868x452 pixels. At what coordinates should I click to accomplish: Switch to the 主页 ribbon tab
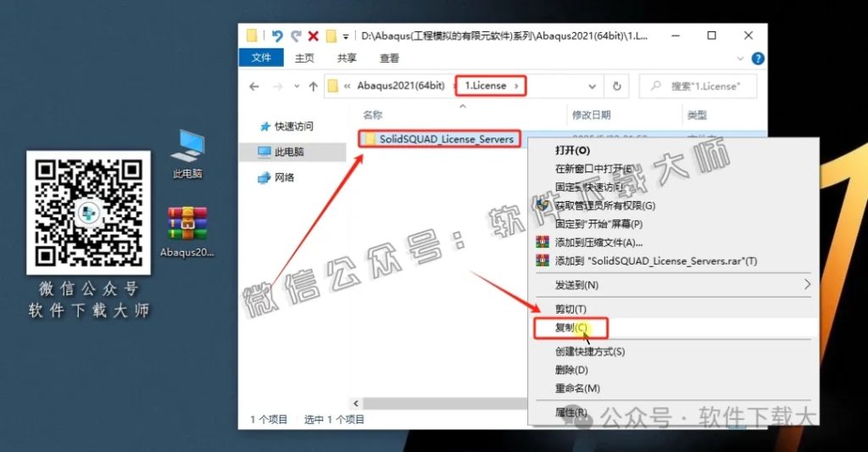(304, 58)
